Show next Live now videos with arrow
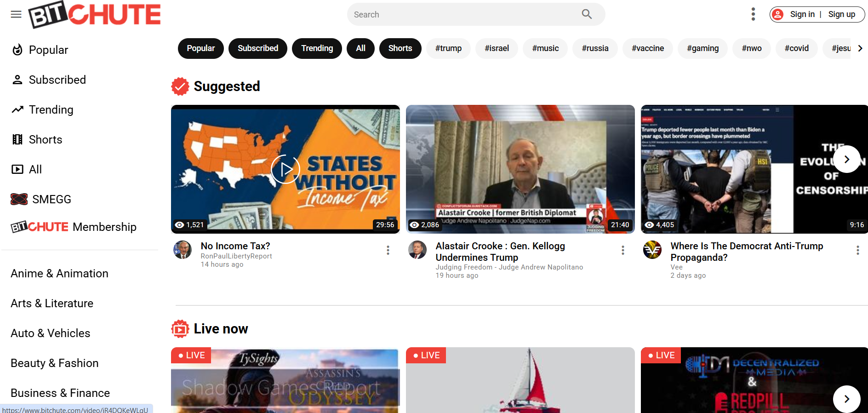This screenshot has height=413, width=868. tap(847, 399)
